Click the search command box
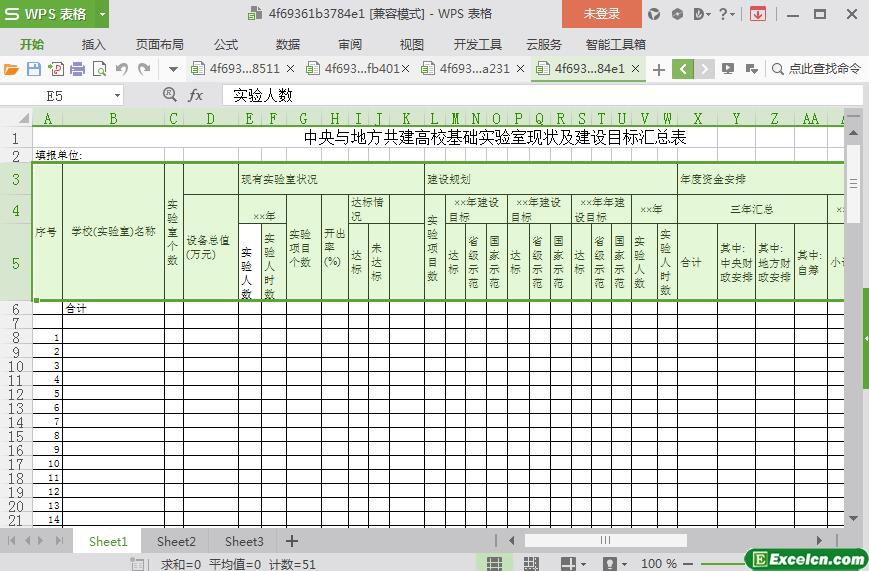This screenshot has width=869, height=571. click(817, 69)
